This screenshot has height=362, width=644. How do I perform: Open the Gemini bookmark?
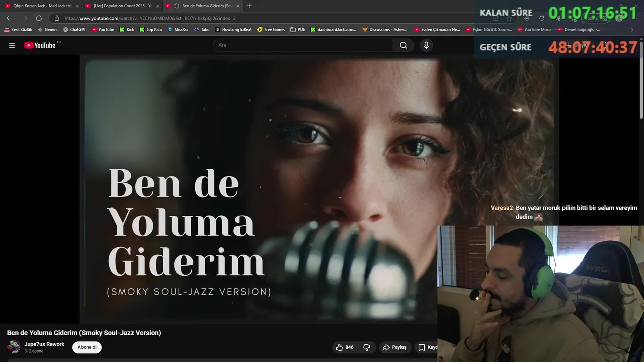48,30
